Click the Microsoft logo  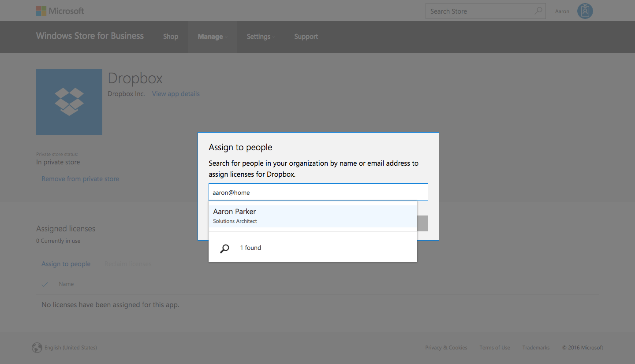60,11
